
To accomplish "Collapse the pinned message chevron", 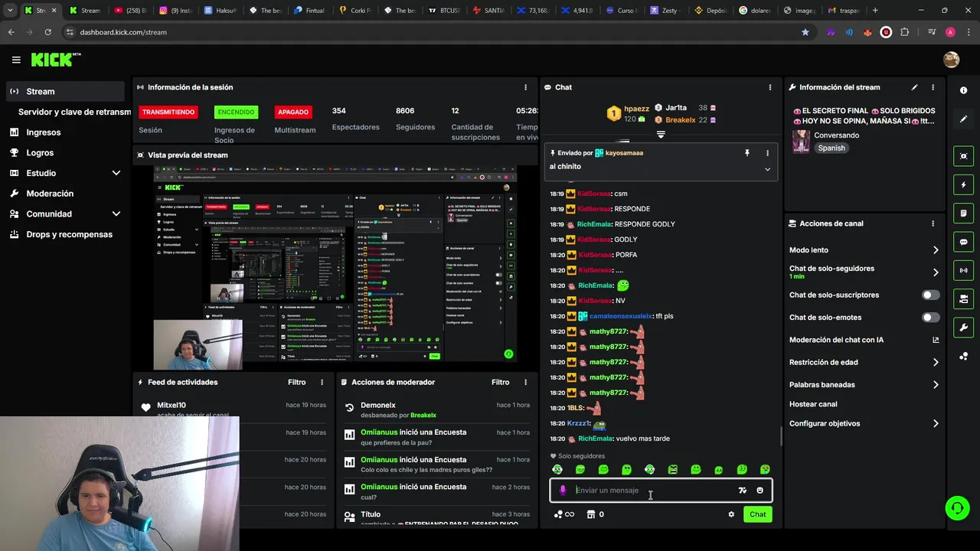I will click(x=767, y=169).
